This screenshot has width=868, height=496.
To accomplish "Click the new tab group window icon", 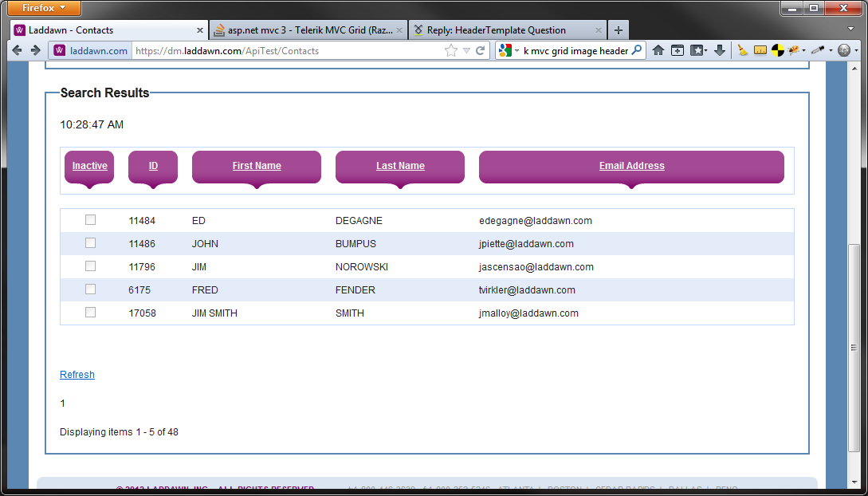I will tap(678, 50).
